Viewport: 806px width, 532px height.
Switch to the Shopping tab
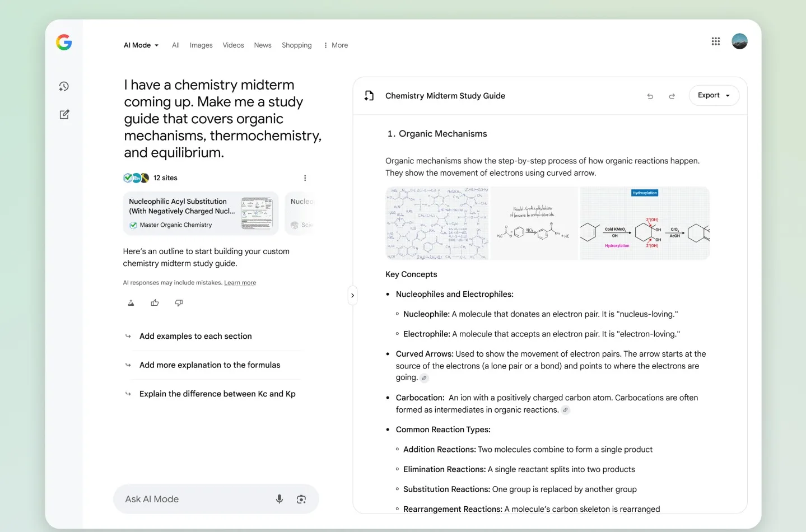pos(296,45)
